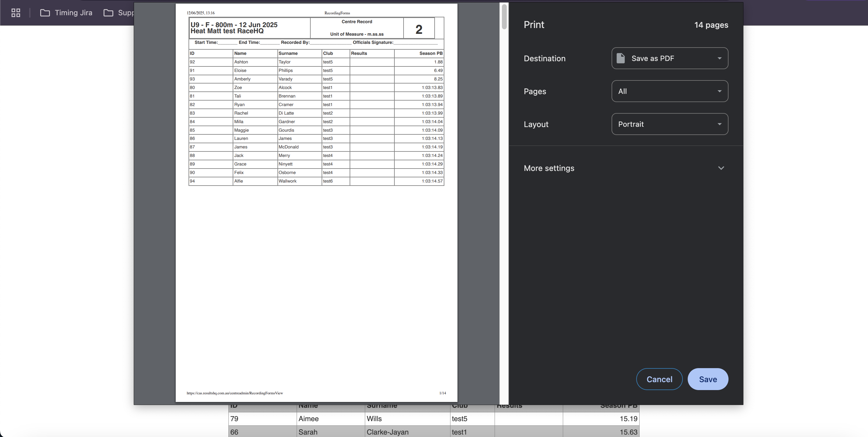Click the 'Season PB' column header in preview

(x=431, y=53)
